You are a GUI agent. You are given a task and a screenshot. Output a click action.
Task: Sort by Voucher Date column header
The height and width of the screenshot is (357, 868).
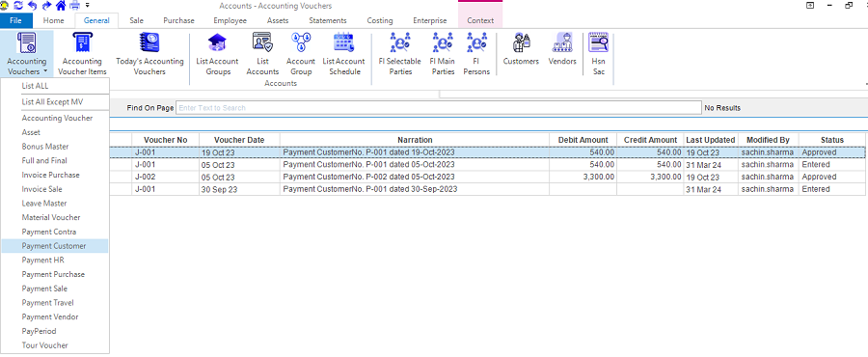[239, 140]
